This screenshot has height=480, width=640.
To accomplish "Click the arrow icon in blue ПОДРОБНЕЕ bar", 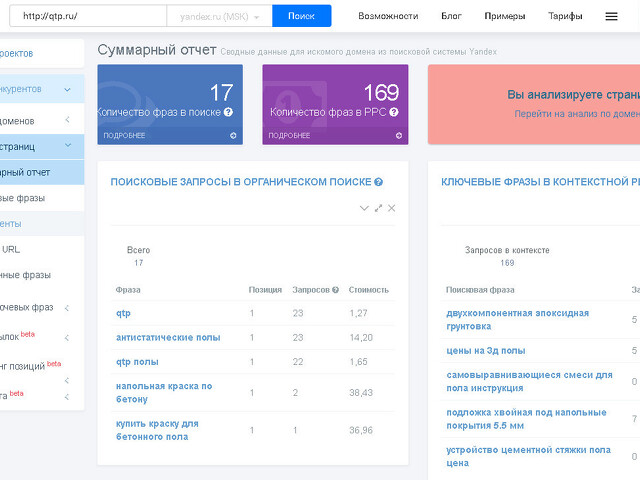I will coord(233,136).
